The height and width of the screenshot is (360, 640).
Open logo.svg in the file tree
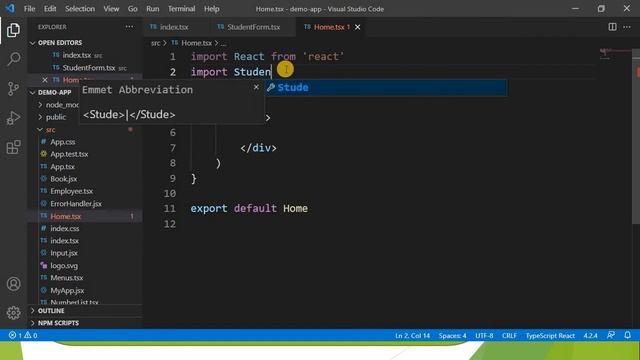click(85, 266)
